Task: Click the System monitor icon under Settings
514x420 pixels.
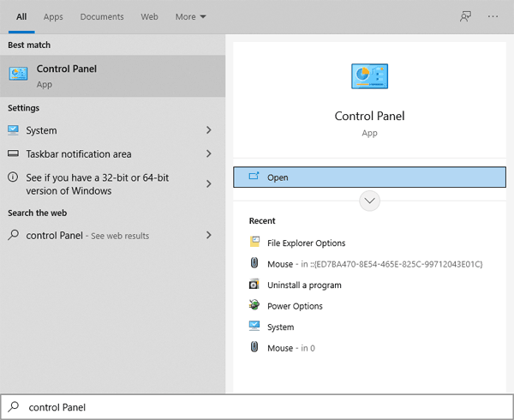Action: pyautogui.click(x=13, y=129)
